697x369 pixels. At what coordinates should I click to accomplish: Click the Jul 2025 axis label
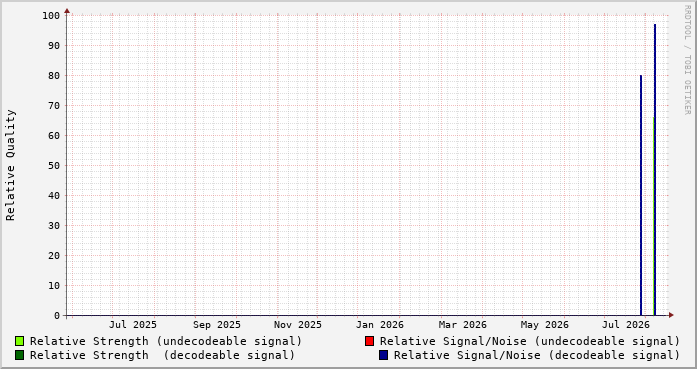coord(133,325)
